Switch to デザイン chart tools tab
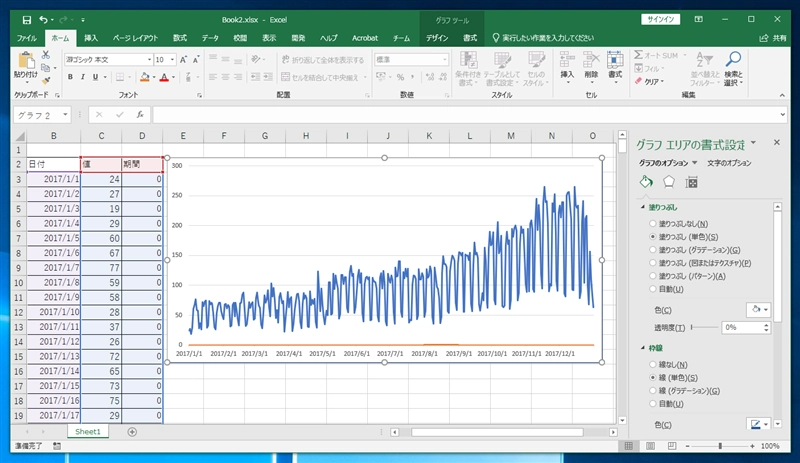 (437, 38)
